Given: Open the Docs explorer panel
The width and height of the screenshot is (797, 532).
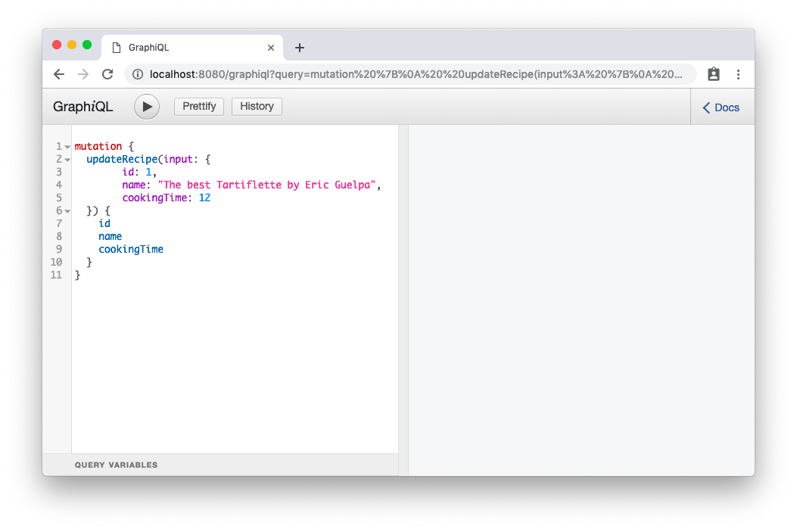Looking at the screenshot, I should click(719, 107).
